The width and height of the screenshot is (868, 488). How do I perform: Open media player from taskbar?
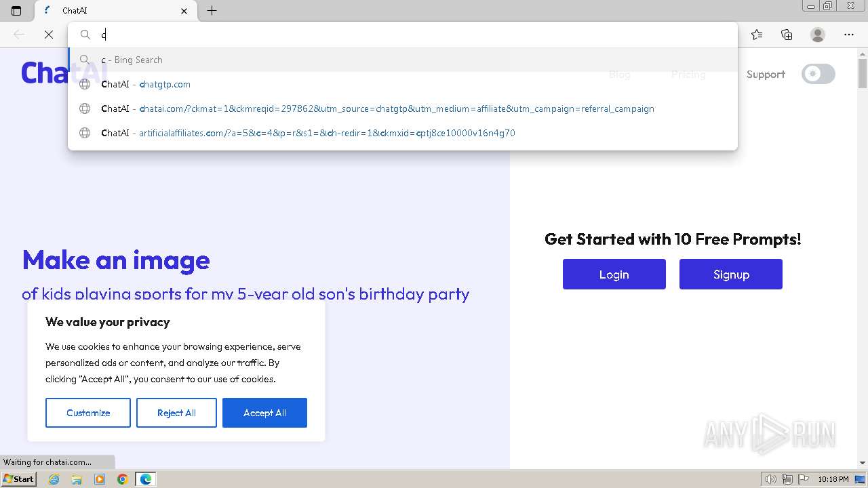pyautogui.click(x=100, y=479)
